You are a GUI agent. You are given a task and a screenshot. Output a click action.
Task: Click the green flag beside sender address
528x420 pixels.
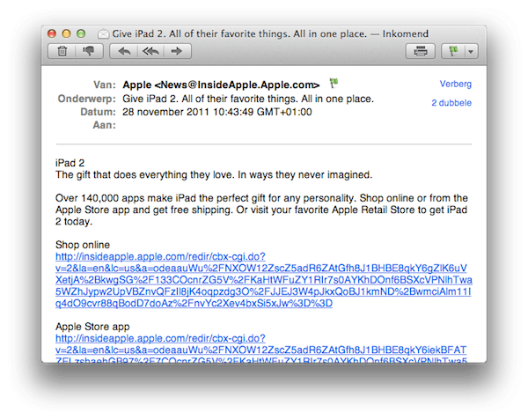pyautogui.click(x=334, y=83)
